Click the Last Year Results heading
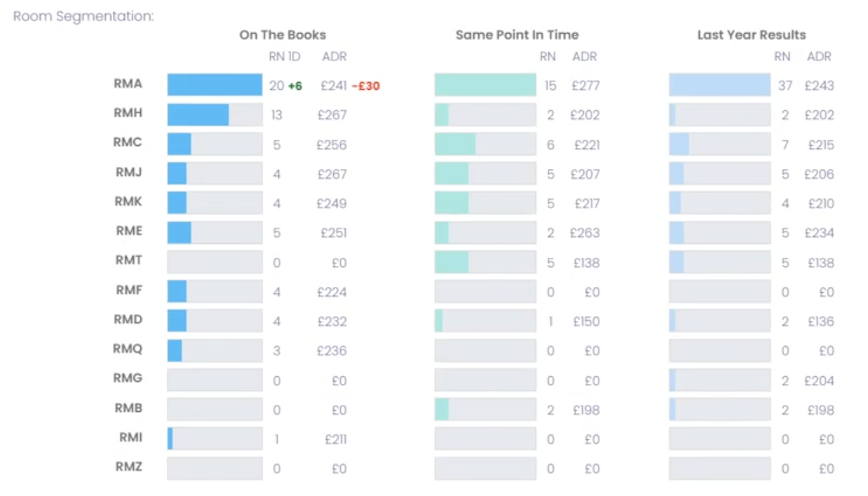Screen dimensions: 868x496 click(x=751, y=35)
